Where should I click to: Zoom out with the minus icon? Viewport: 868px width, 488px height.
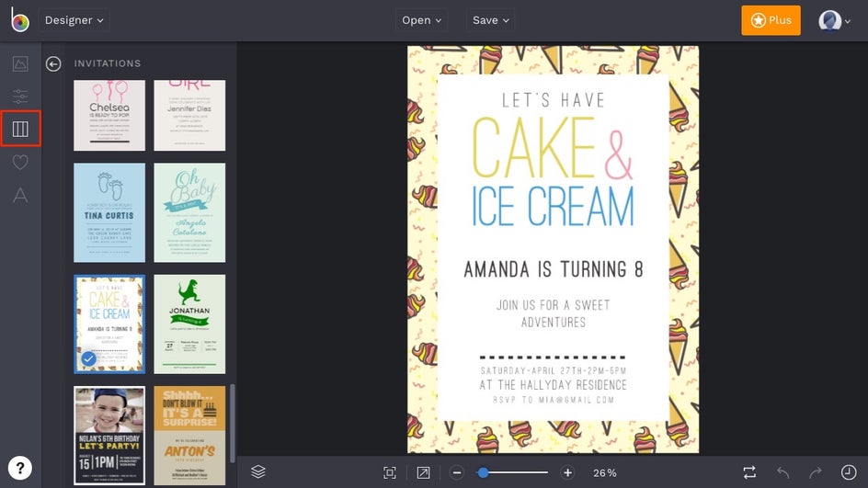click(457, 472)
